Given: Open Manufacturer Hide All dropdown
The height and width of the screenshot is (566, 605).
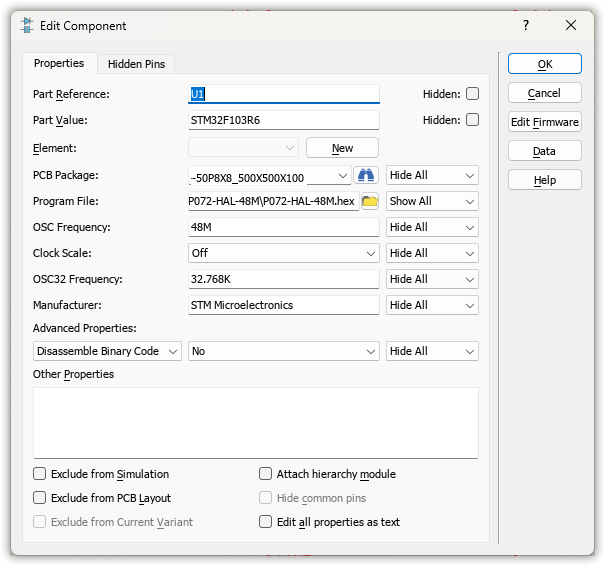Looking at the screenshot, I should click(x=432, y=305).
